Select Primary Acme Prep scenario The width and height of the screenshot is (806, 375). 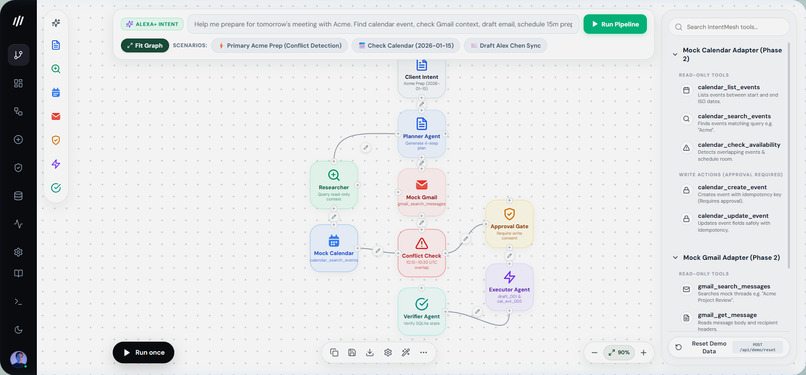pyautogui.click(x=279, y=45)
